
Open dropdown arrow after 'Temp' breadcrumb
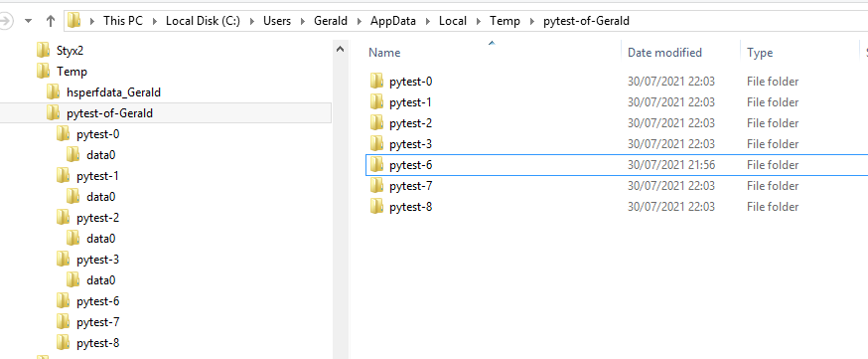[532, 21]
